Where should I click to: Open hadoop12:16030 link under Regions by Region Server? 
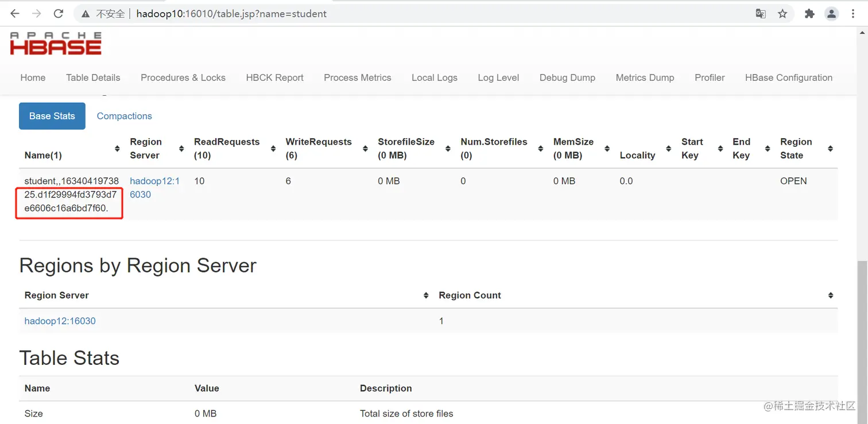click(60, 321)
